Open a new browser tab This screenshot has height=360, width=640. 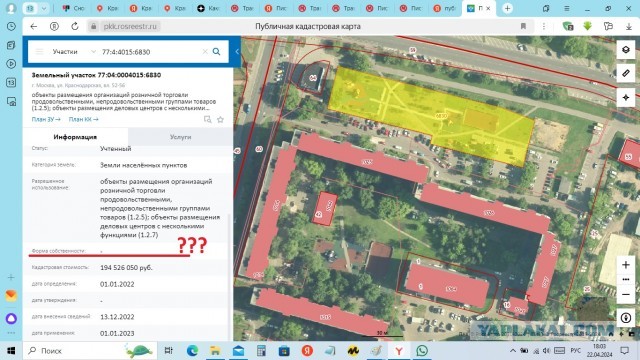(507, 8)
